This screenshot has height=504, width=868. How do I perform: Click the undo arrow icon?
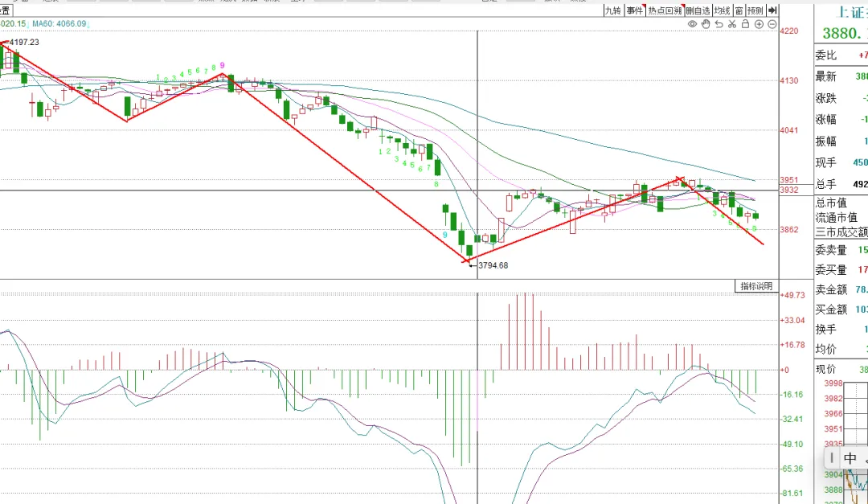[x=719, y=24]
